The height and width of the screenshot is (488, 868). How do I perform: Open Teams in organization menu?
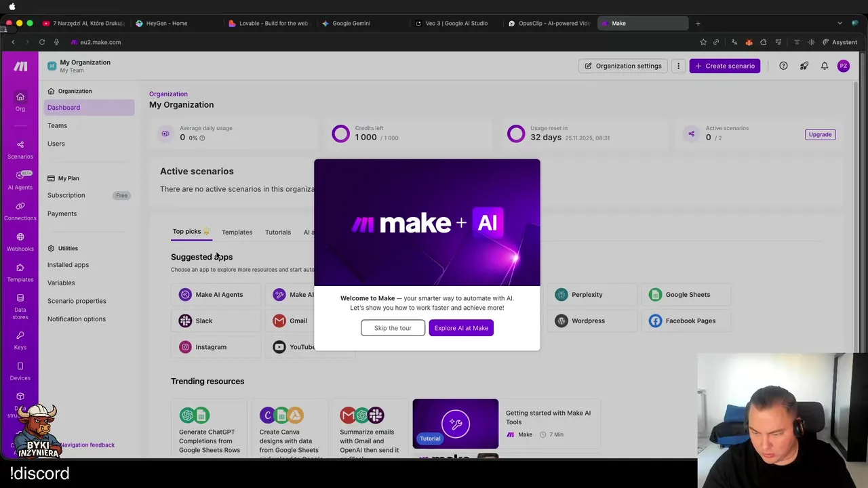click(57, 125)
